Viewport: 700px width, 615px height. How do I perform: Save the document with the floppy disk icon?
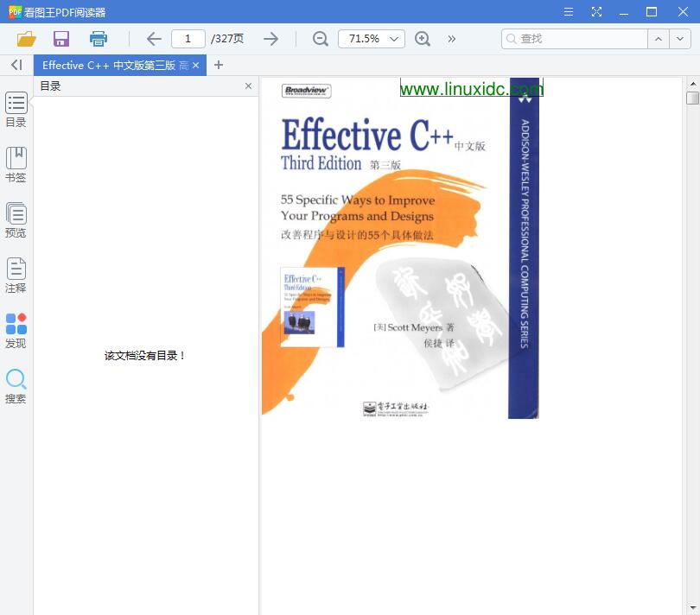tap(61, 39)
